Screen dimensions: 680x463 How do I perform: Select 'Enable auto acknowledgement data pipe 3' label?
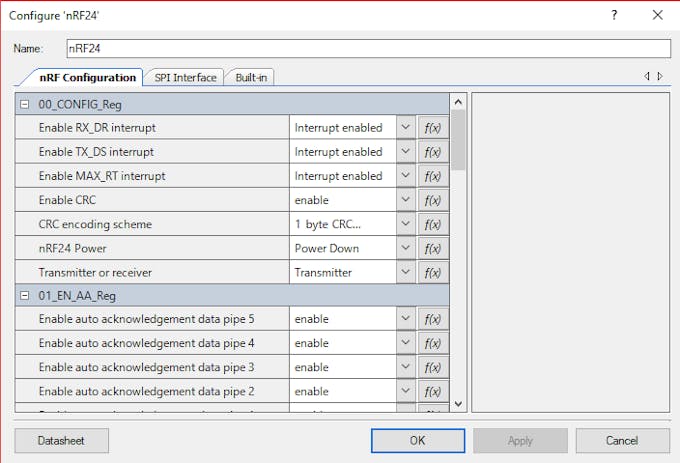[x=147, y=367]
